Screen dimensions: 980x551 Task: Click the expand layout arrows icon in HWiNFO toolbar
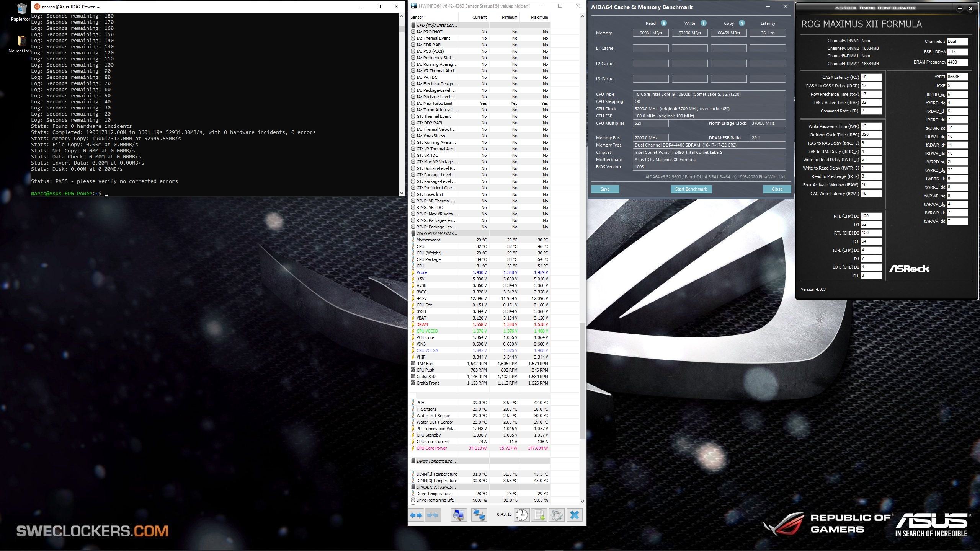416,515
